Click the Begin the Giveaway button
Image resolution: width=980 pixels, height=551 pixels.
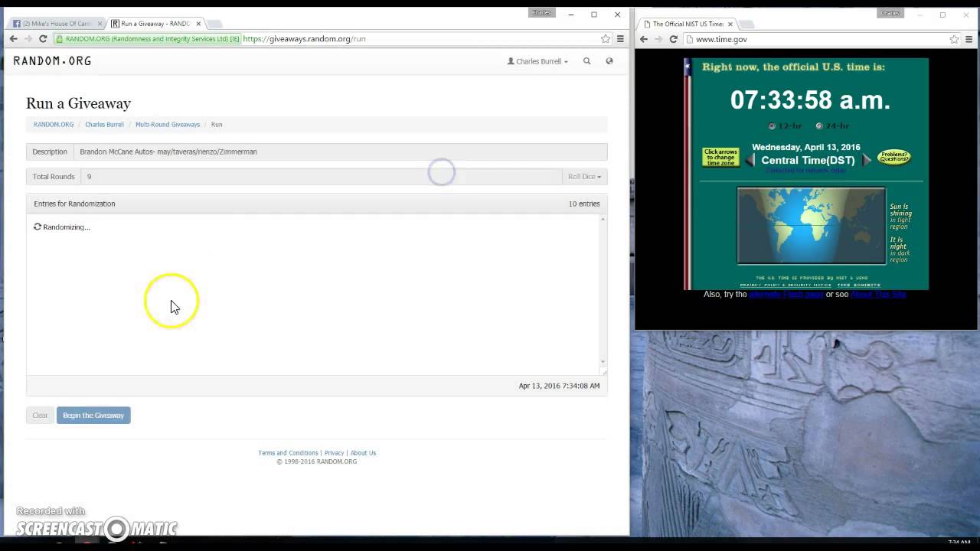pos(93,416)
